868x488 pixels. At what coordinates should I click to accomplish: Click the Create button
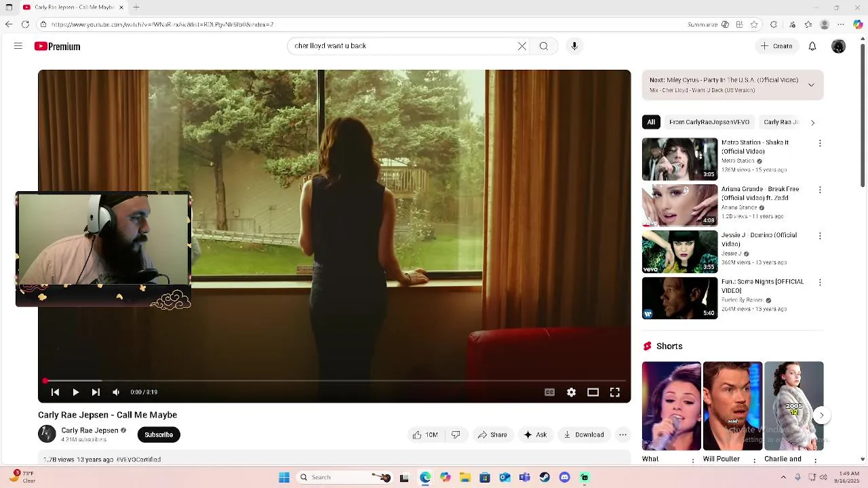(x=776, y=46)
